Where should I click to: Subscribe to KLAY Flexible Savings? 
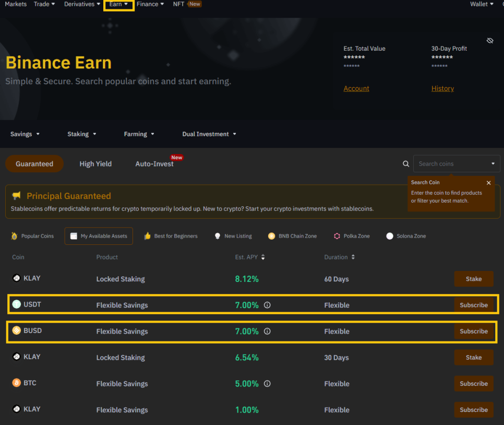pyautogui.click(x=474, y=409)
